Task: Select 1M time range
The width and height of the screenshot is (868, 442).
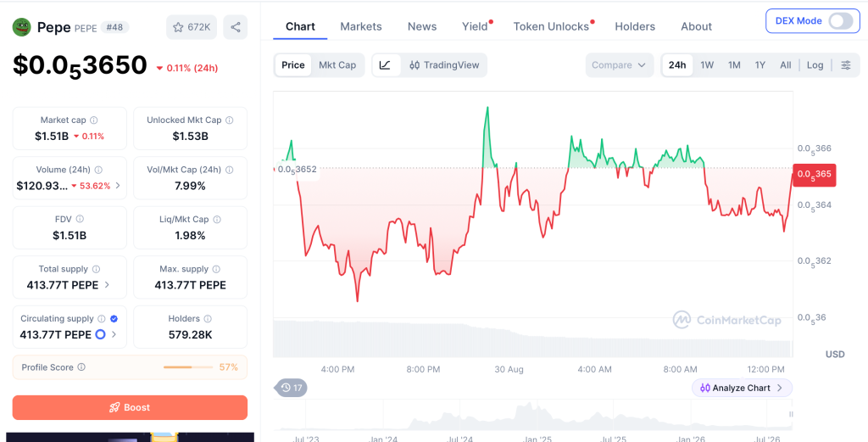Action: coord(734,64)
